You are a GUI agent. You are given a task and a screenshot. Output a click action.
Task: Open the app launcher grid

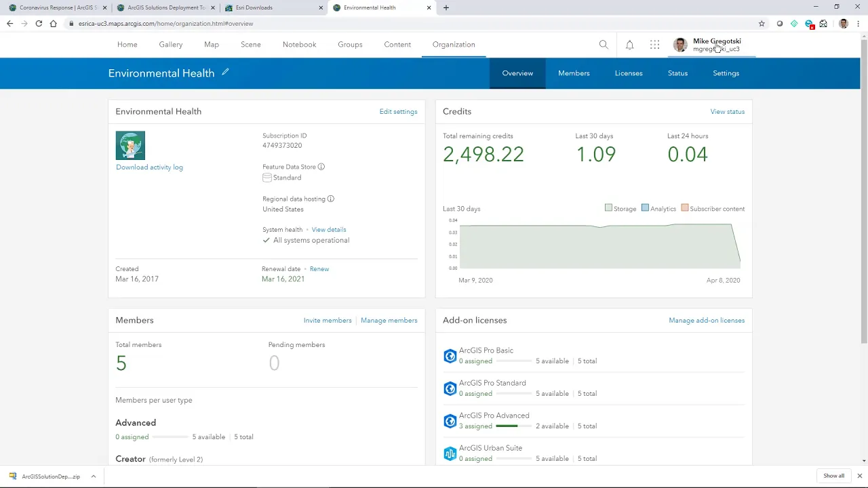[654, 45]
